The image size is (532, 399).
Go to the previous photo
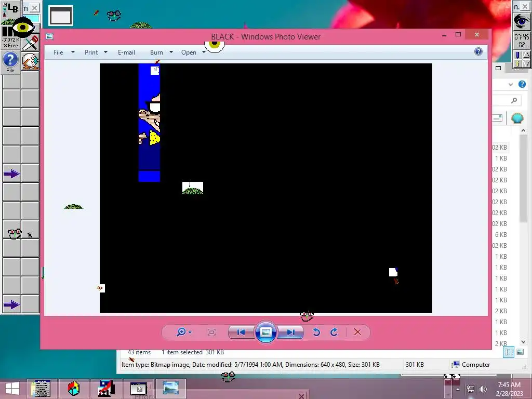tap(241, 332)
